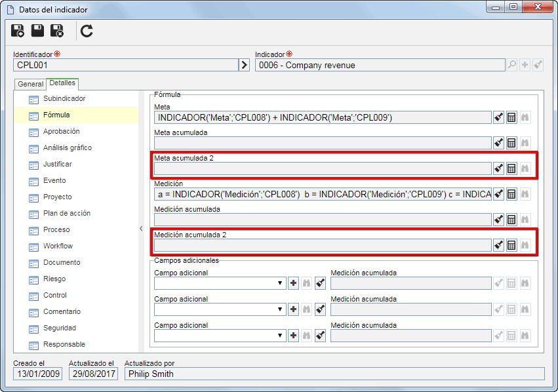Clear the Meta acumulada 2 field
Screen dimensions: 558x392
pos(498,168)
